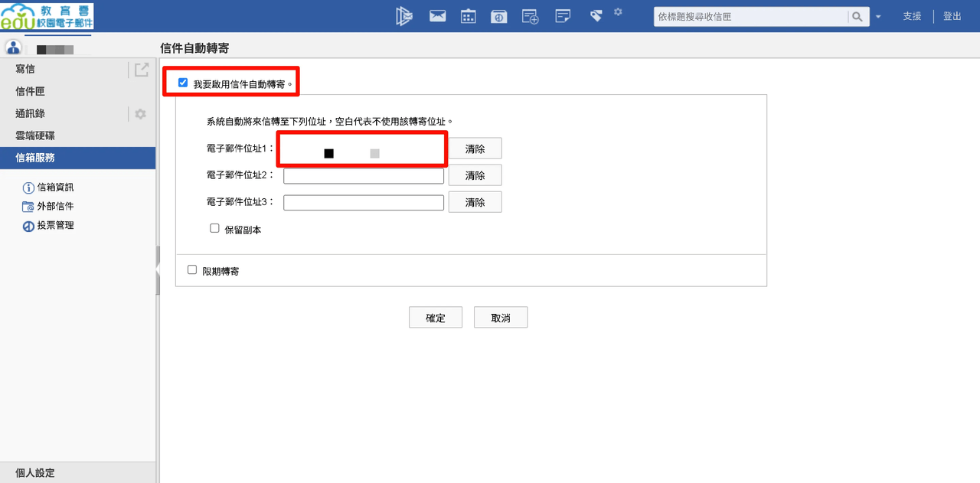
Task: Click the search inbox by subject field
Action: point(751,16)
